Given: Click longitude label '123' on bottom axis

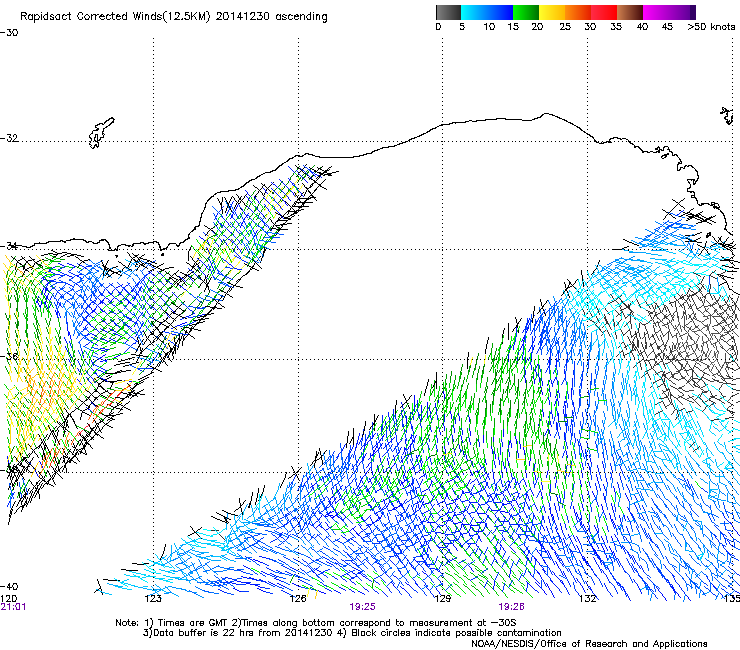Looking at the screenshot, I should click(153, 599).
